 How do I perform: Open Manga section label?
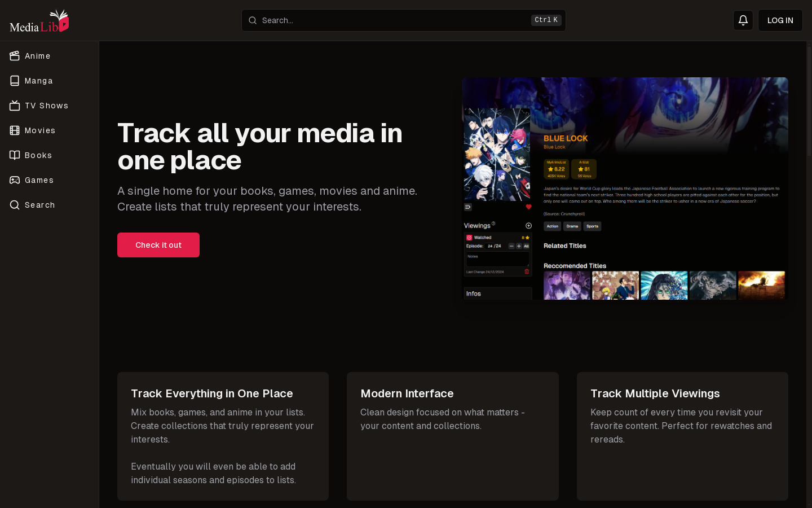[39, 81]
